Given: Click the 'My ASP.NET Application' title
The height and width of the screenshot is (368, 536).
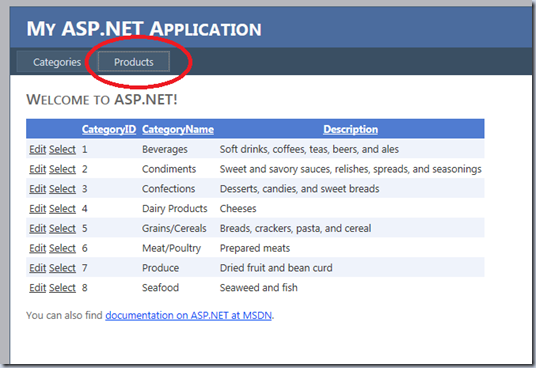Looking at the screenshot, I should click(x=144, y=29).
